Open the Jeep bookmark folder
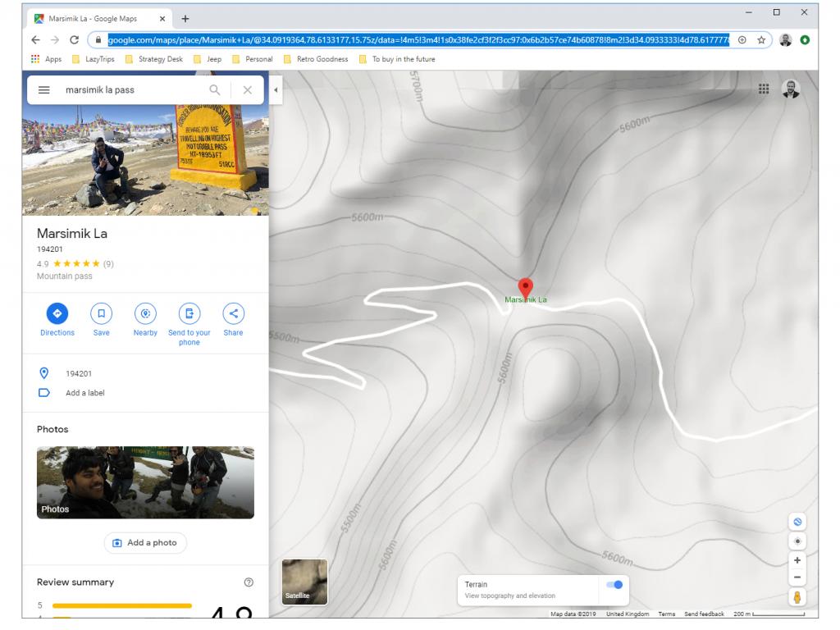This screenshot has width=840, height=630. click(x=208, y=59)
